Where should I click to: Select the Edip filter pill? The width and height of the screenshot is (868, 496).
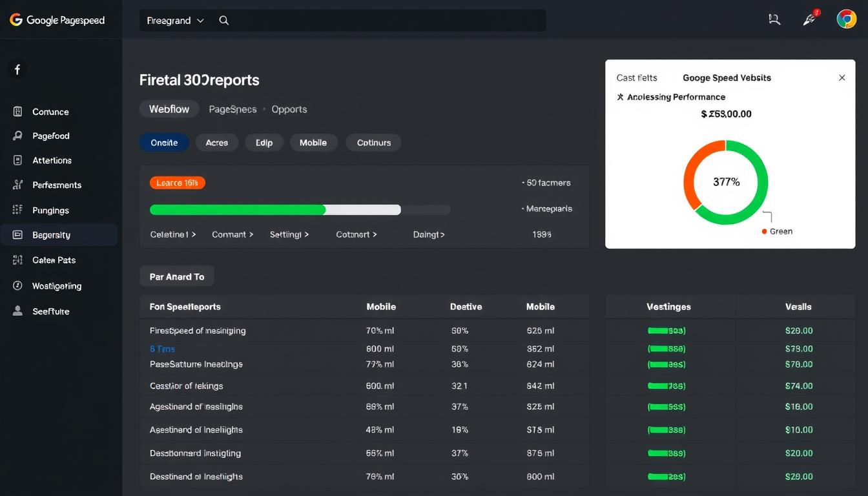(x=264, y=143)
